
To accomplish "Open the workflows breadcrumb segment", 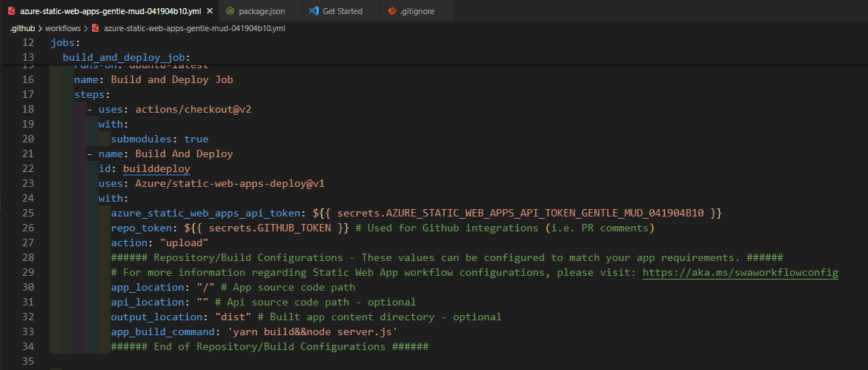I will point(62,27).
